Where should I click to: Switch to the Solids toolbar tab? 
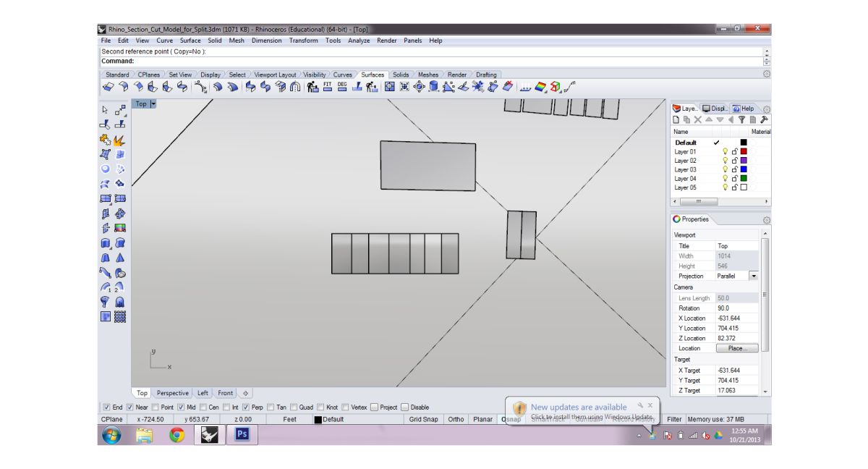coord(401,75)
